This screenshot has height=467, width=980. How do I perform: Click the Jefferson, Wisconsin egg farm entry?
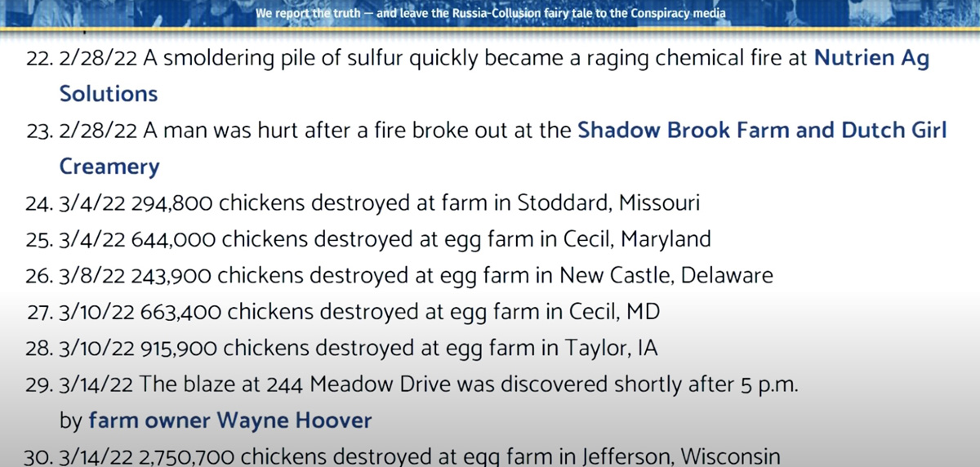(402, 456)
